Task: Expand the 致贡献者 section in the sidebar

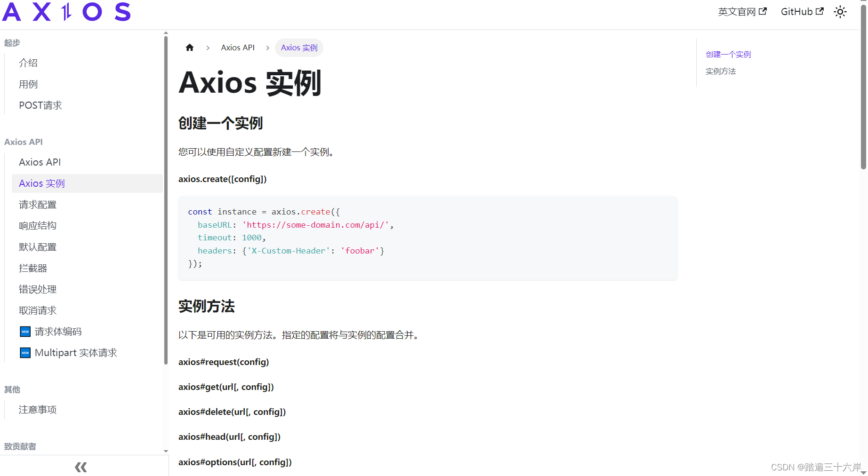Action: [x=20, y=446]
